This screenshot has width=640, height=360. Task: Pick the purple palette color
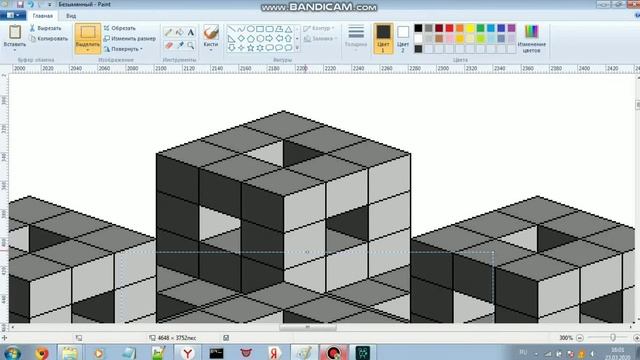point(511,28)
